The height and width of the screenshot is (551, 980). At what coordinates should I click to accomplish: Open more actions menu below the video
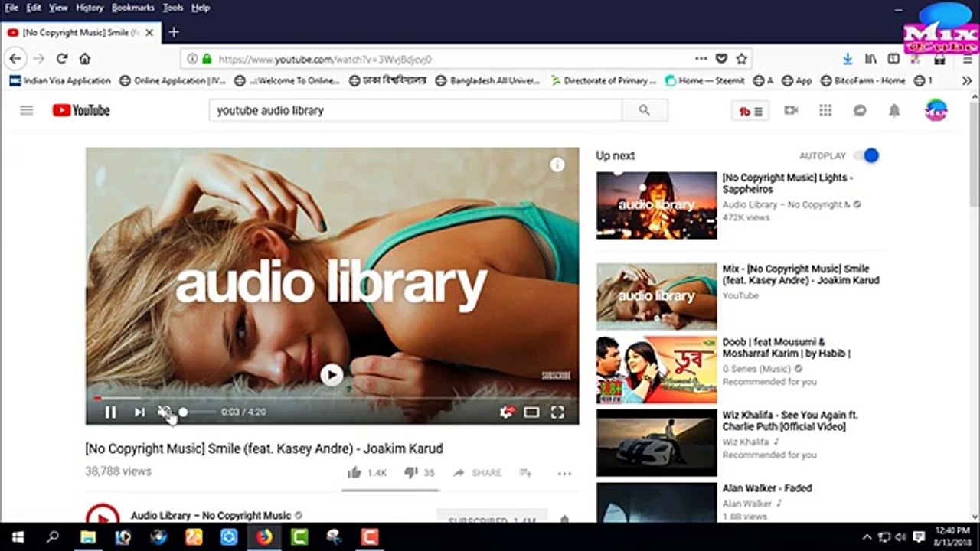click(564, 474)
